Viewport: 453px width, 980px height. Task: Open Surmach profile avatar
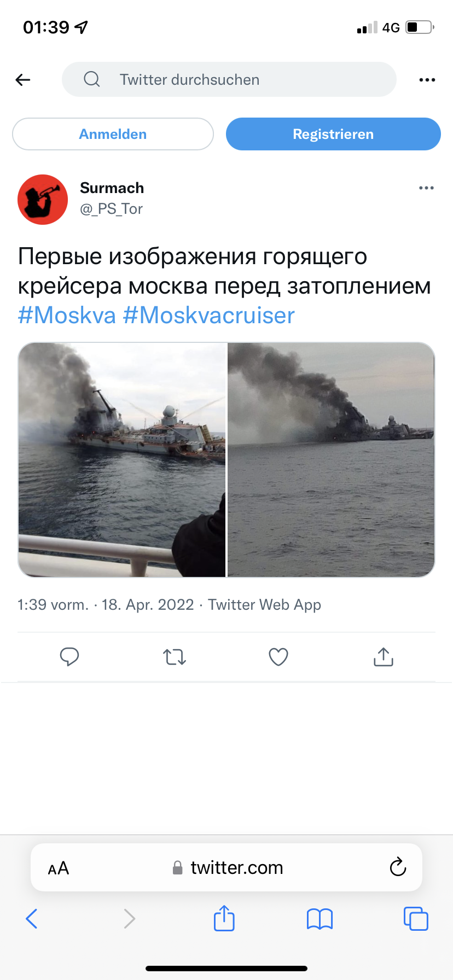tap(43, 200)
